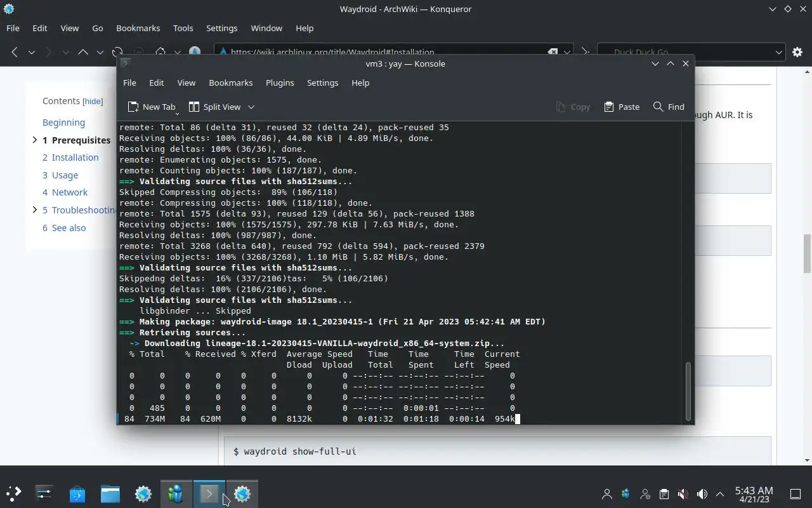This screenshot has height=508, width=812.
Task: Open Konqueror Go menu
Action: tap(97, 28)
